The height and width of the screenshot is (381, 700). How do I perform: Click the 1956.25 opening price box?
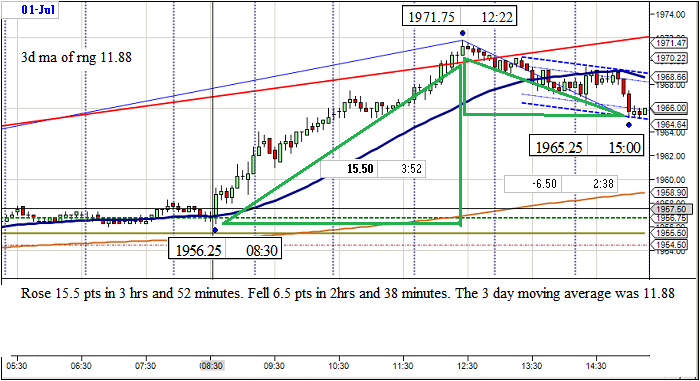point(197,250)
